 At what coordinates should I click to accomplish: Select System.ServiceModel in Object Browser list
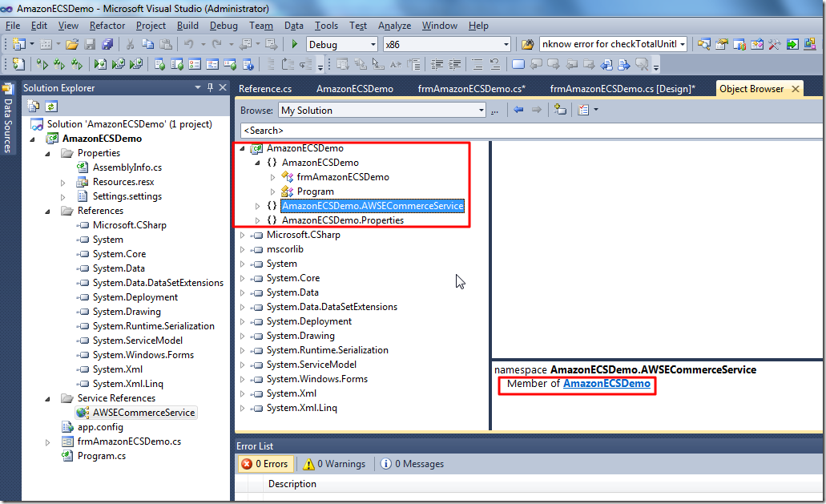click(x=311, y=365)
